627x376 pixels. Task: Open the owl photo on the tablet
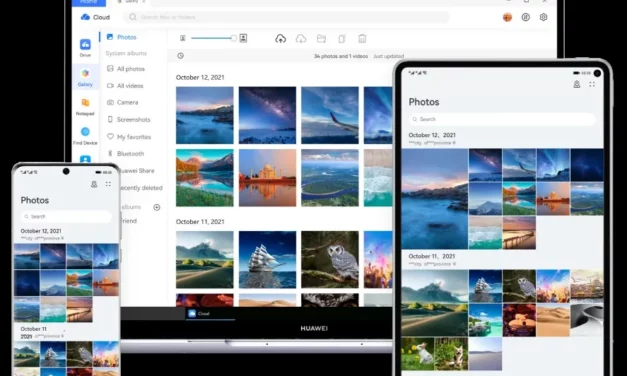[x=519, y=286]
